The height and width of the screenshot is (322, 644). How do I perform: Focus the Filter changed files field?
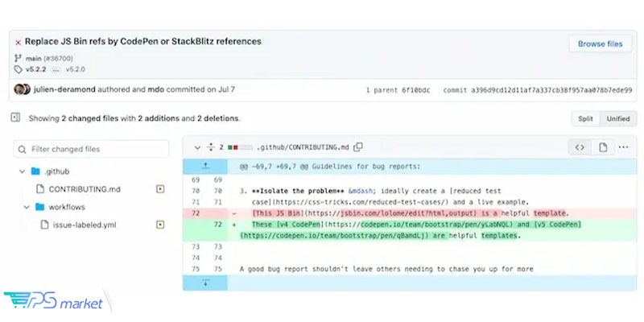point(91,149)
